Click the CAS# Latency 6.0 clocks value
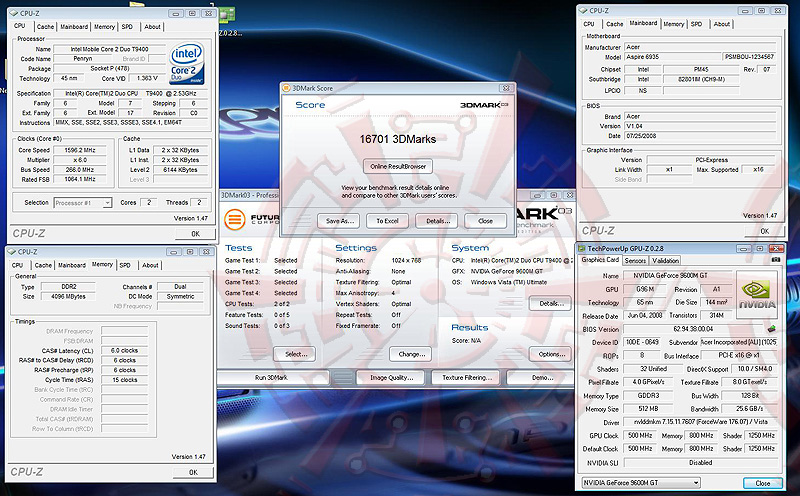The height and width of the screenshot is (496, 800). click(x=124, y=351)
